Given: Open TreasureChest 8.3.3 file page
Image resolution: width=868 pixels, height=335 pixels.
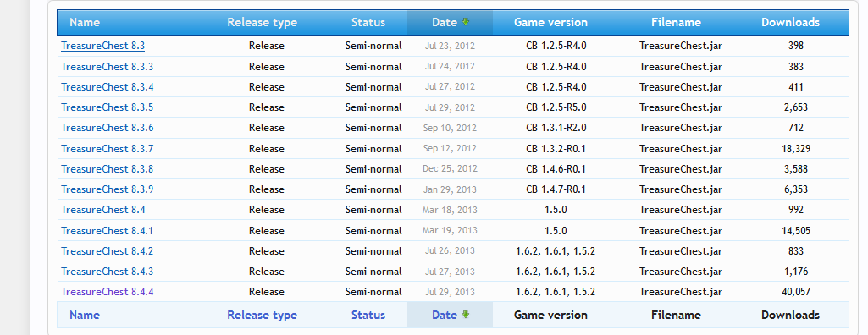Looking at the screenshot, I should click(108, 66).
